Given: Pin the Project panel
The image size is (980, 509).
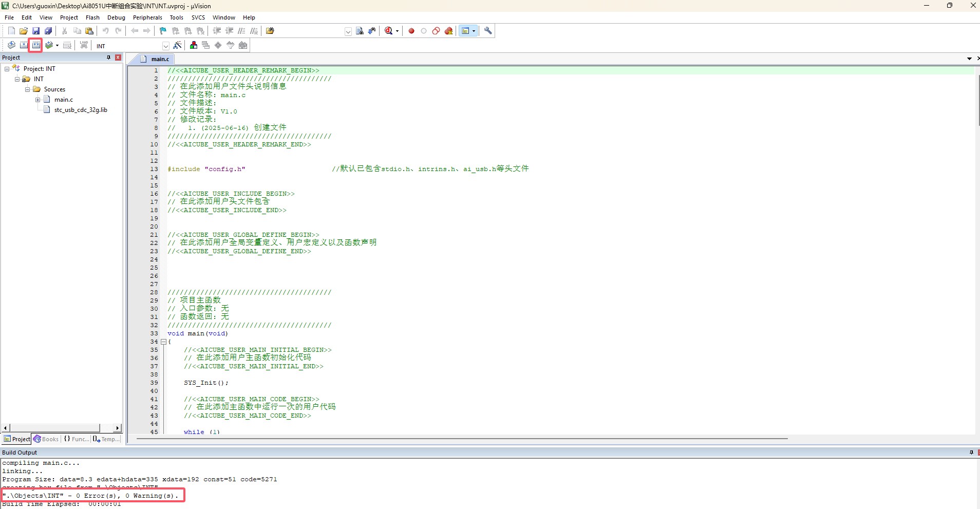Looking at the screenshot, I should click(x=108, y=58).
